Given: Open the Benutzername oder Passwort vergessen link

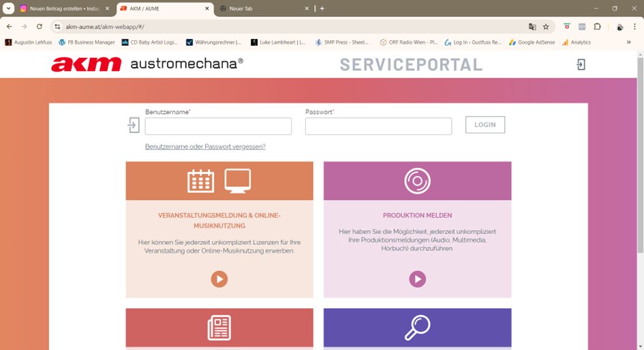Looking at the screenshot, I should point(205,147).
